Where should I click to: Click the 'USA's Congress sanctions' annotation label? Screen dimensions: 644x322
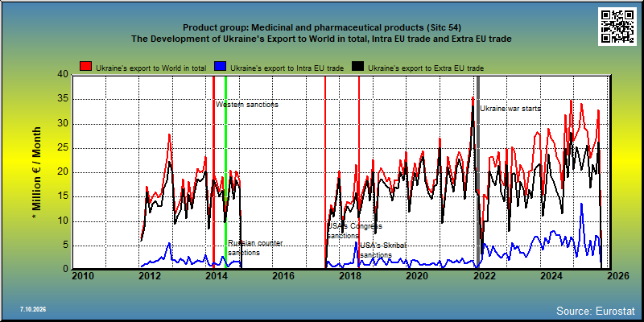point(355,231)
